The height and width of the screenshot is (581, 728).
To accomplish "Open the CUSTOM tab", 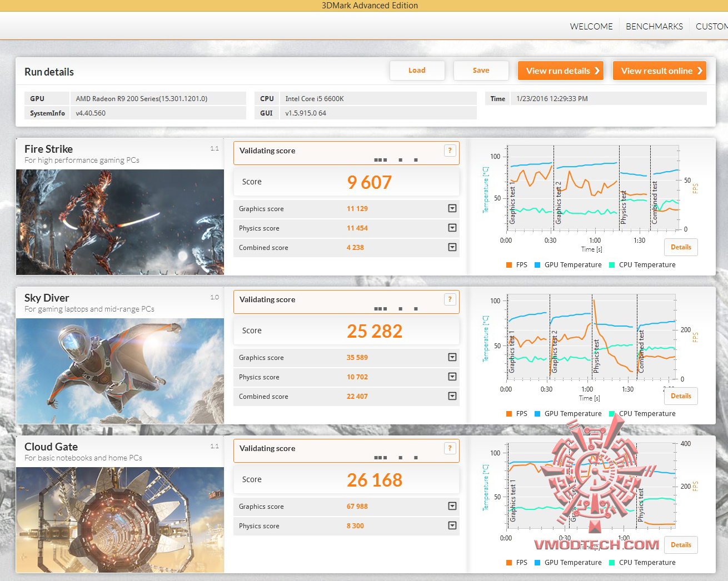I will click(x=711, y=26).
